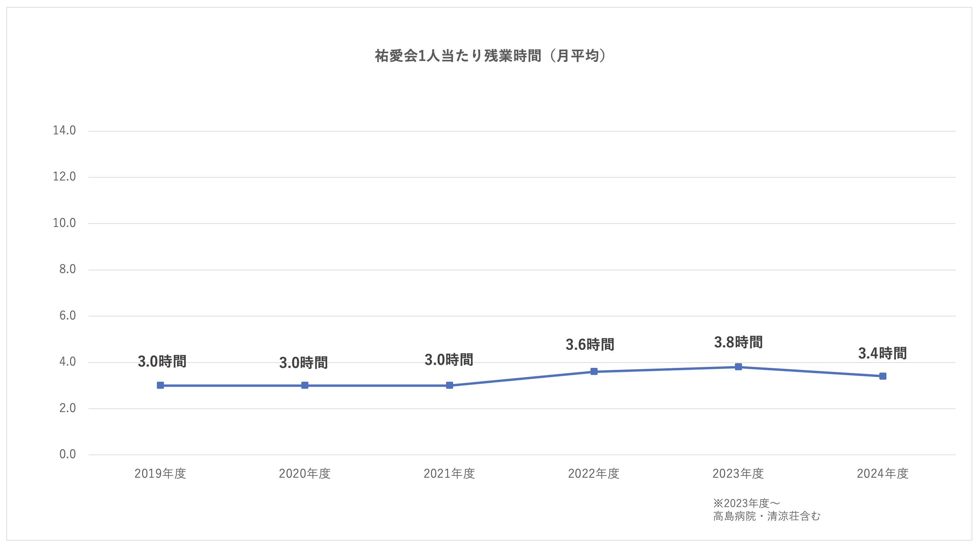Click the 2019年度 data point marker
980x552 pixels.
161,385
